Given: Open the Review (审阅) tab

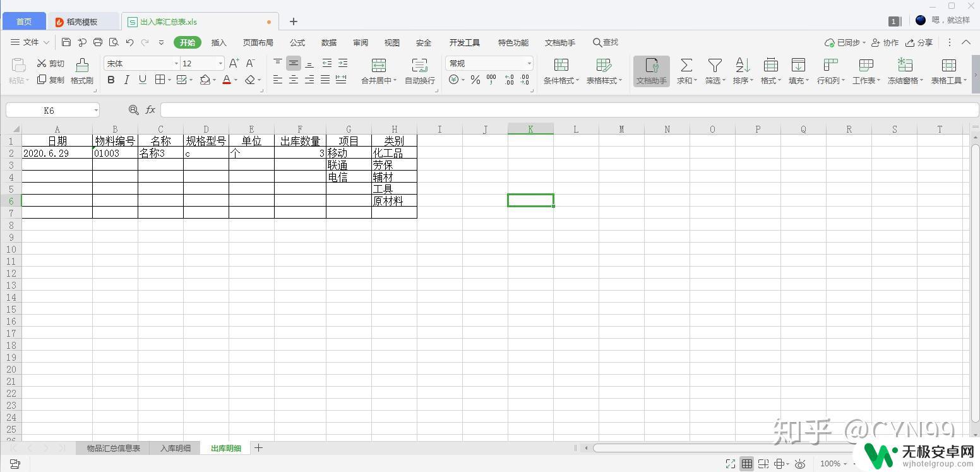Looking at the screenshot, I should coord(360,42).
